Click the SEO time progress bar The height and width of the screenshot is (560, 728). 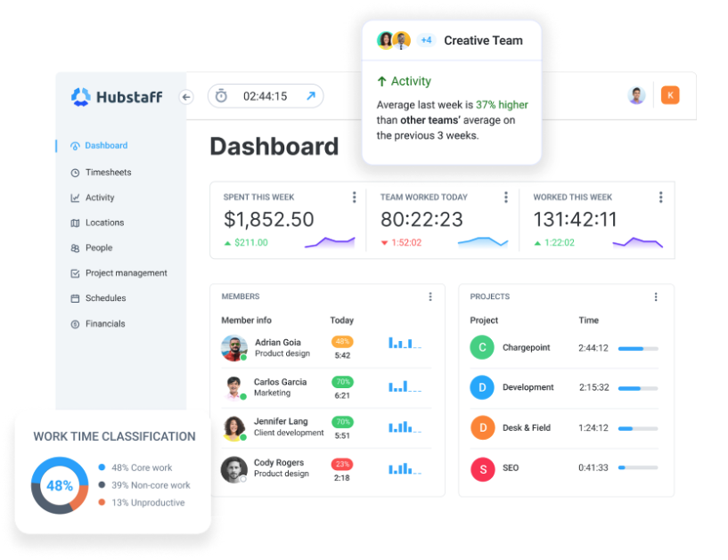tap(638, 467)
